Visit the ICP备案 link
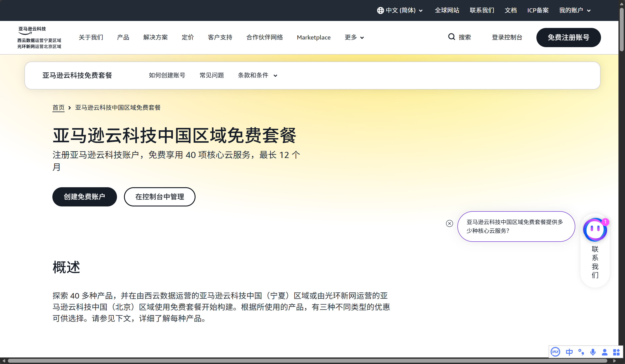 tap(538, 10)
